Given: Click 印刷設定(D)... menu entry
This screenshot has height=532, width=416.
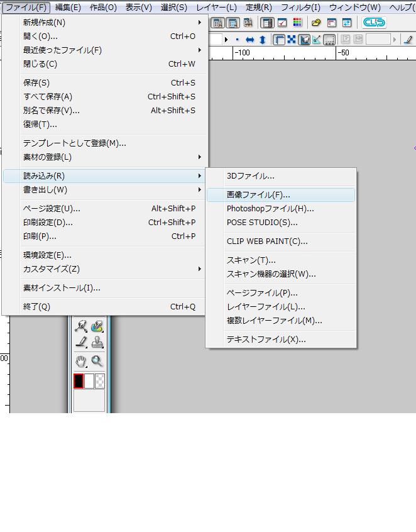Looking at the screenshot, I should [x=105, y=223].
